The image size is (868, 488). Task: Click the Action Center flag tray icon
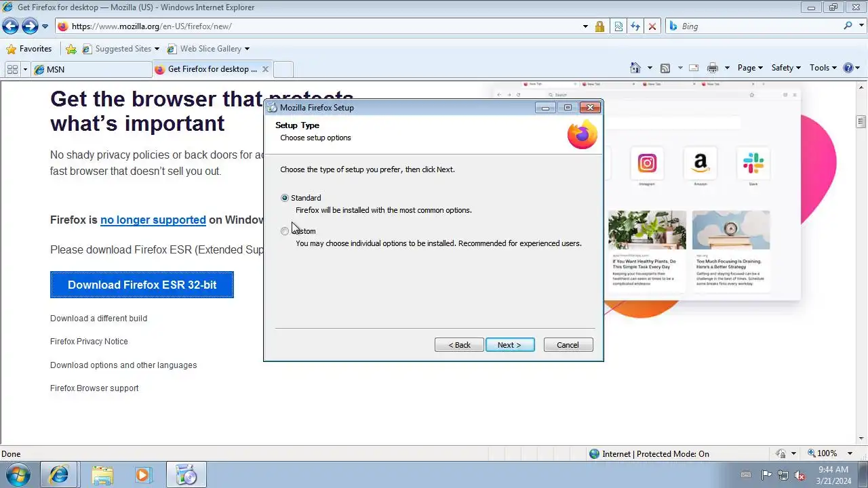(x=766, y=475)
